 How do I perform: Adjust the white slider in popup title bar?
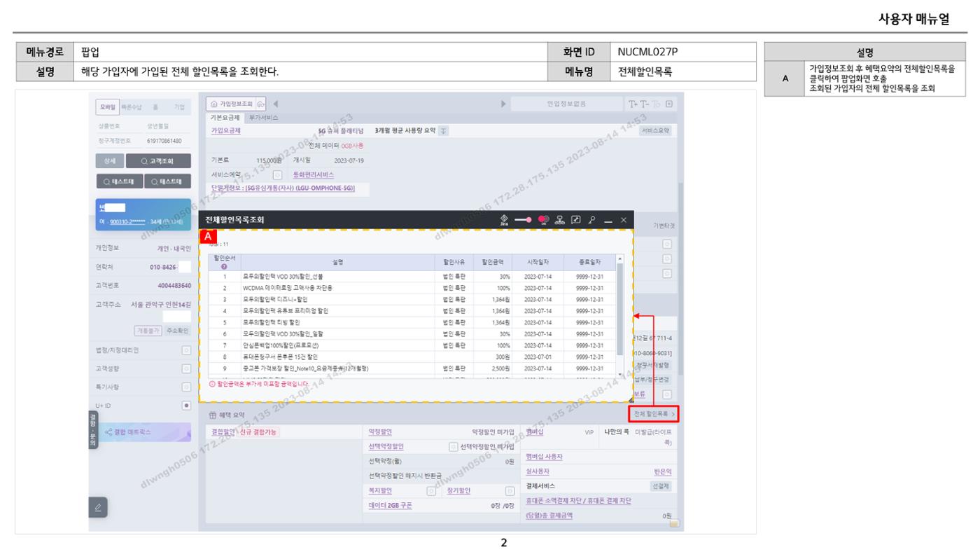pos(523,220)
